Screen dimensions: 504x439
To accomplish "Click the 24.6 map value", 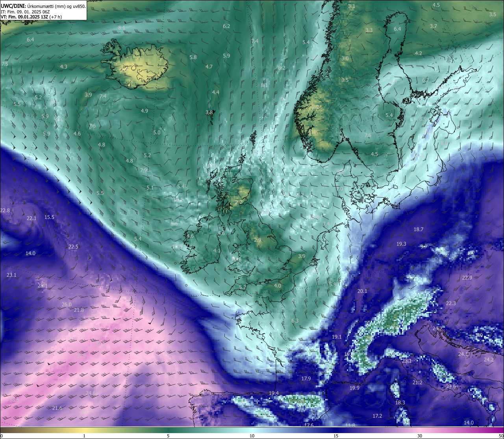I will pyautogui.click(x=91, y=393).
